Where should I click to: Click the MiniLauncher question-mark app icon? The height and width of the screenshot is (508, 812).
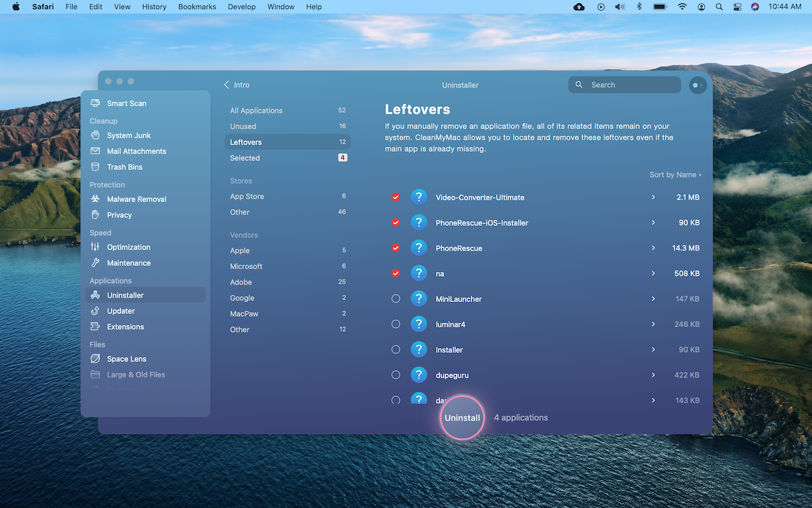click(419, 299)
